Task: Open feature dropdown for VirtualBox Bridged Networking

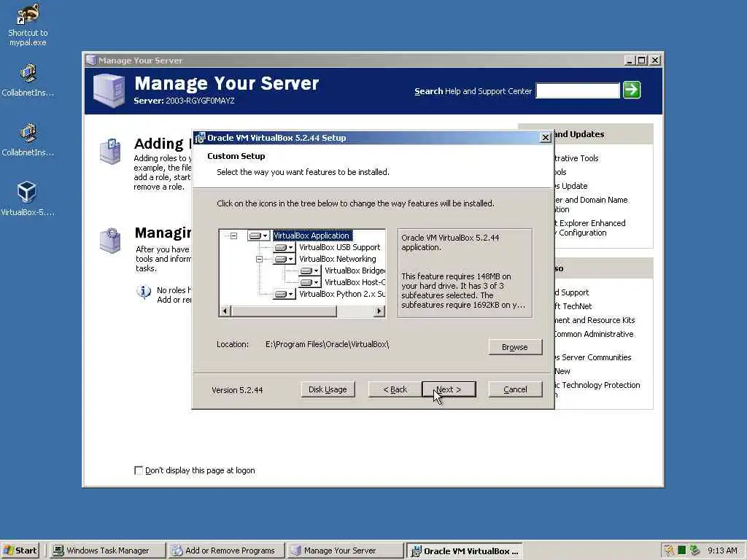Action: coord(309,271)
